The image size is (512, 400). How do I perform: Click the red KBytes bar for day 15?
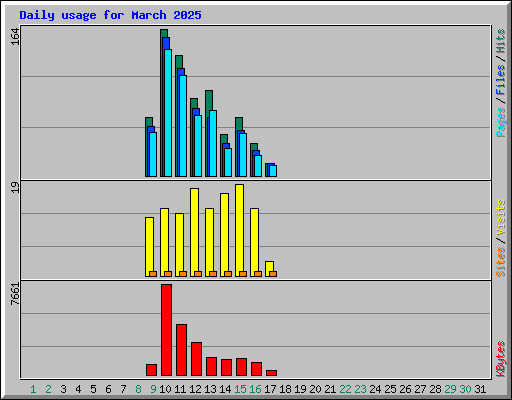click(241, 367)
